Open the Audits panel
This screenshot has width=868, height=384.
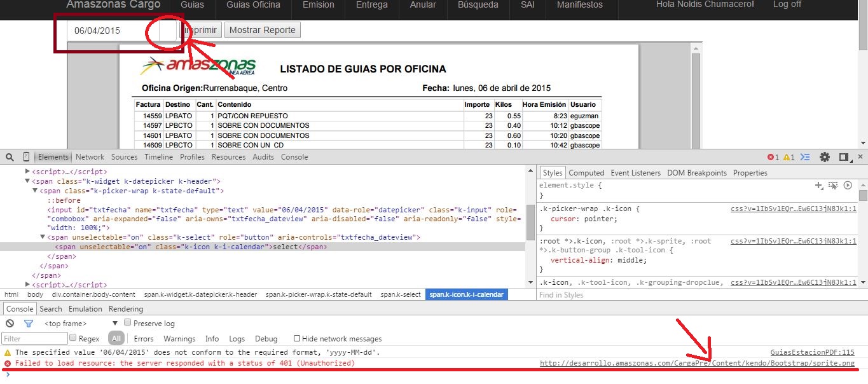point(263,157)
